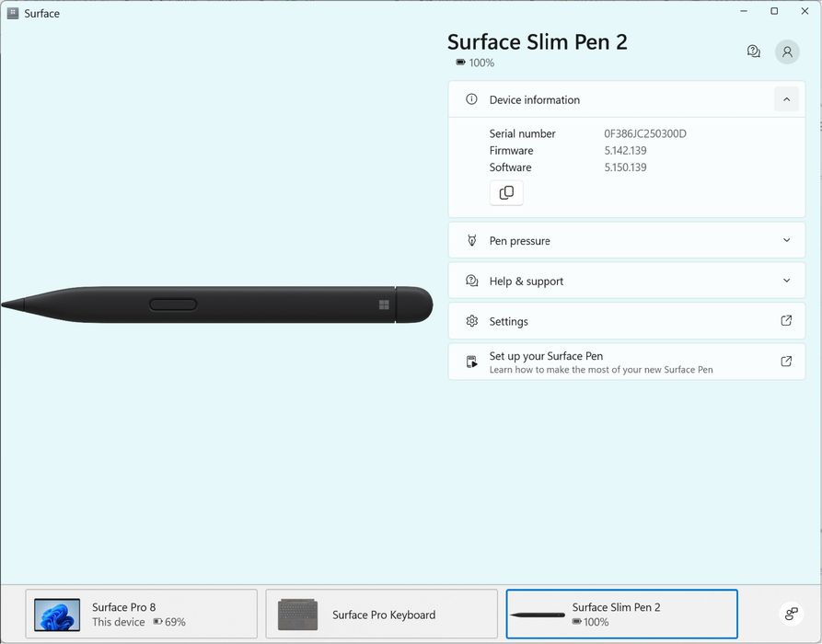
Task: Expand the Pen pressure section
Action: pyautogui.click(x=786, y=240)
